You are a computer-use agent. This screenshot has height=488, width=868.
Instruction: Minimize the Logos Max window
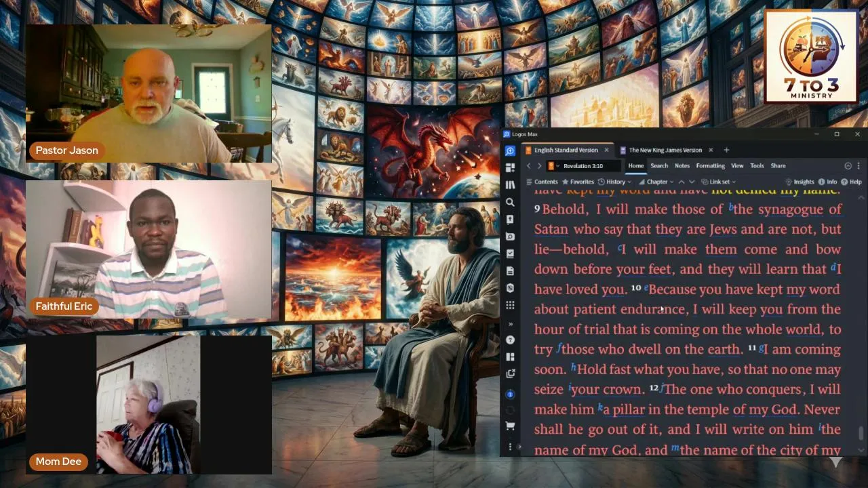[816, 134]
